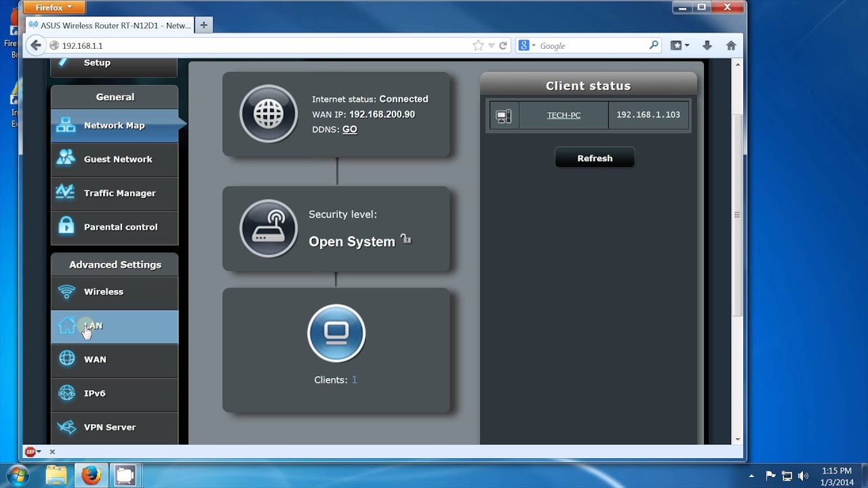This screenshot has height=488, width=868.
Task: Click the search magnifier icon
Action: coord(654,45)
